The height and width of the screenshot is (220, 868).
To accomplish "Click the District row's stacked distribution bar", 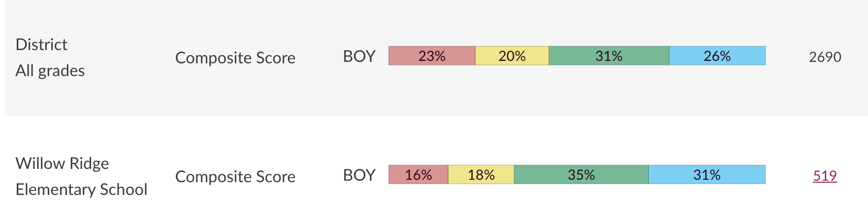I will (x=577, y=56).
